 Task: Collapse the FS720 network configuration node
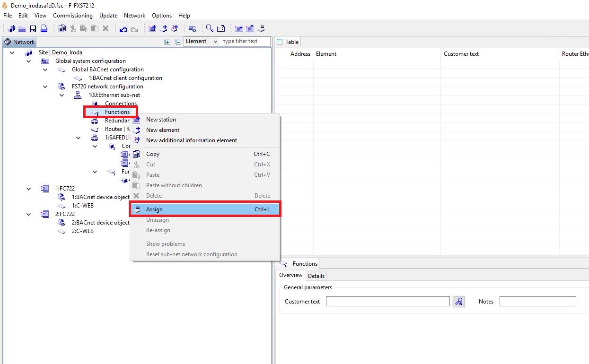[x=45, y=87]
